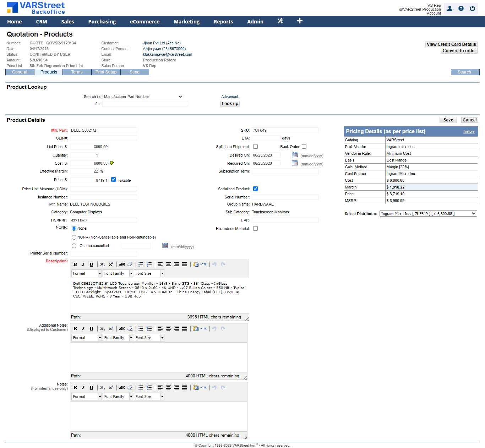Apply italic in the Description editor
The image size is (485, 448).
(x=83, y=264)
